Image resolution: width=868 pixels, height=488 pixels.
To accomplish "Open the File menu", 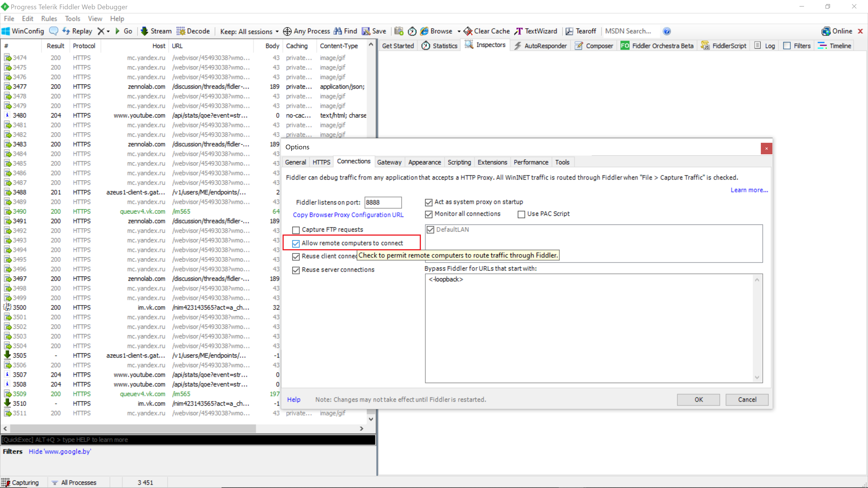I will 9,19.
